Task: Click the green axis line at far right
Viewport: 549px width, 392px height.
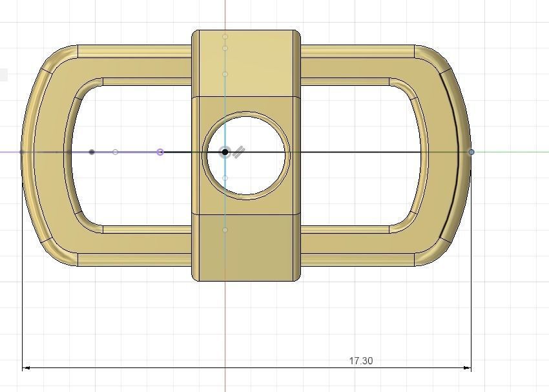Action: [512, 152]
